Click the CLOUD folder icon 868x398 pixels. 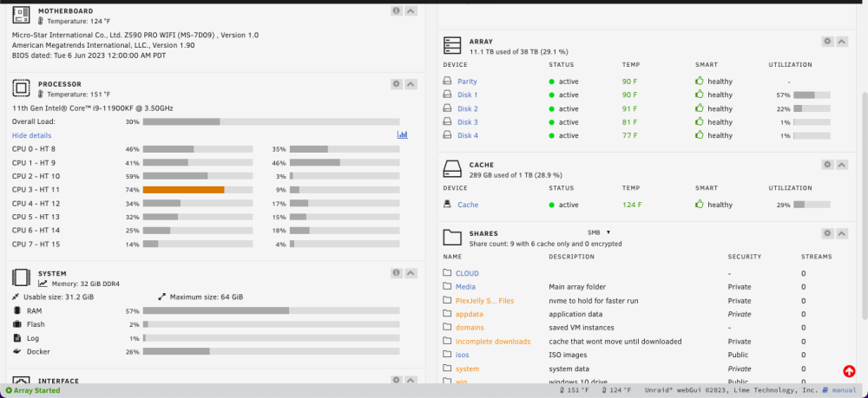pyautogui.click(x=447, y=273)
